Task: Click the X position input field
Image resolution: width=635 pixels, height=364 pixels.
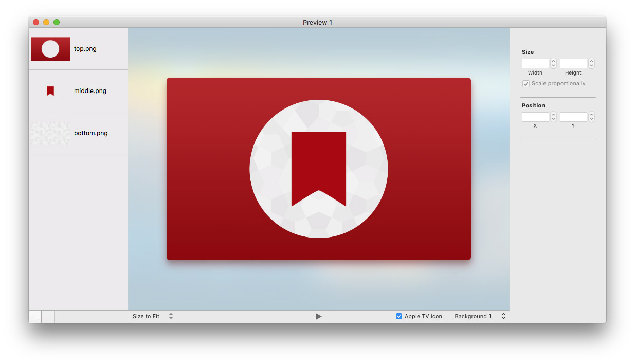Action: point(535,117)
